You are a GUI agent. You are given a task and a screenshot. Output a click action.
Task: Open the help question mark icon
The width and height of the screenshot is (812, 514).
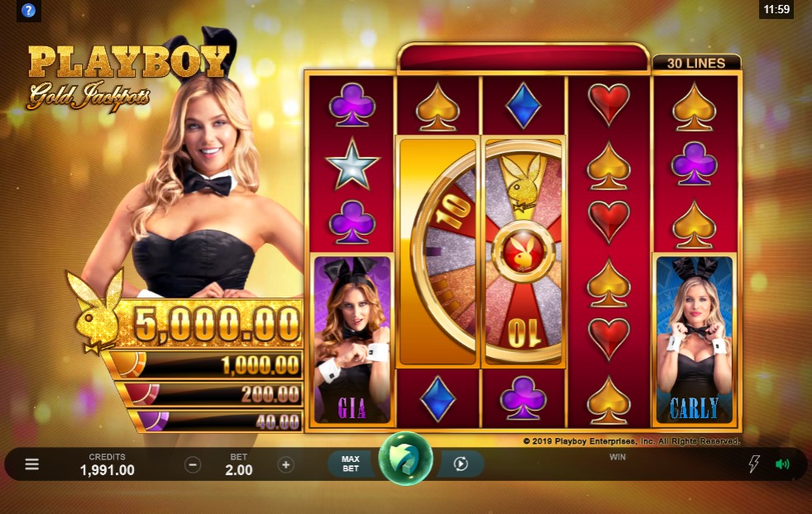click(28, 10)
